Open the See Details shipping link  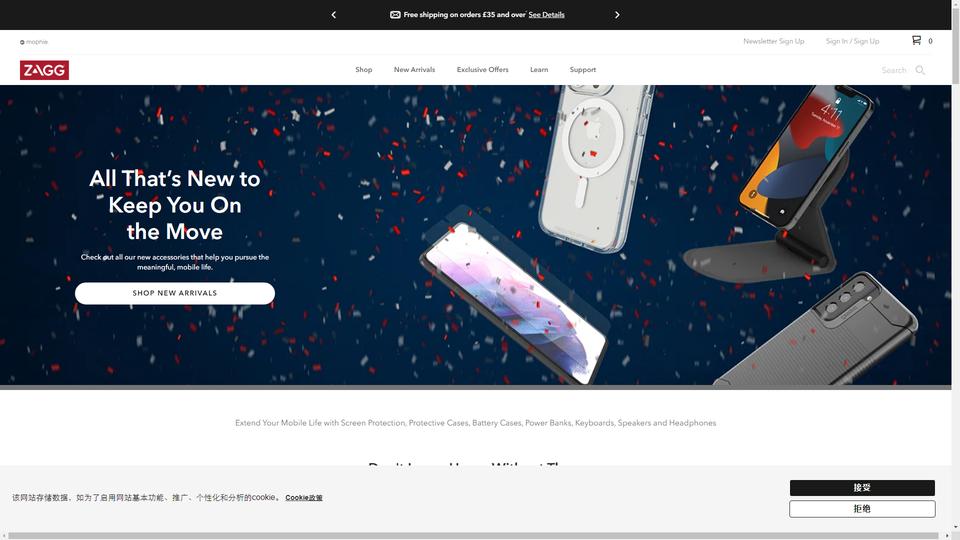[x=546, y=15]
